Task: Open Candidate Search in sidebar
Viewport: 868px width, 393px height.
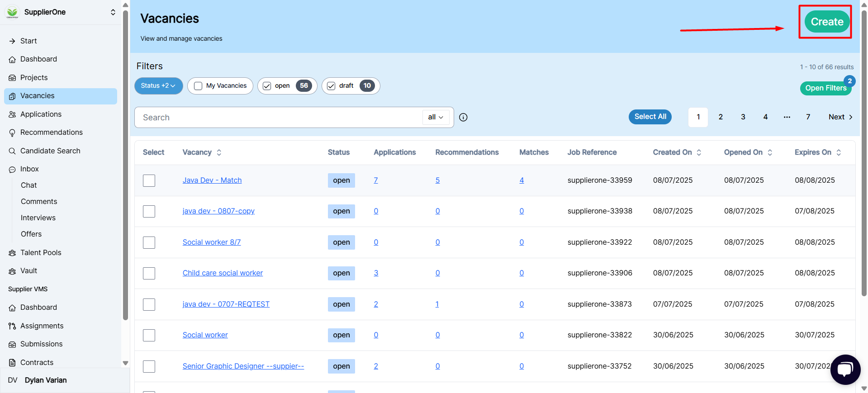Action: coord(50,151)
